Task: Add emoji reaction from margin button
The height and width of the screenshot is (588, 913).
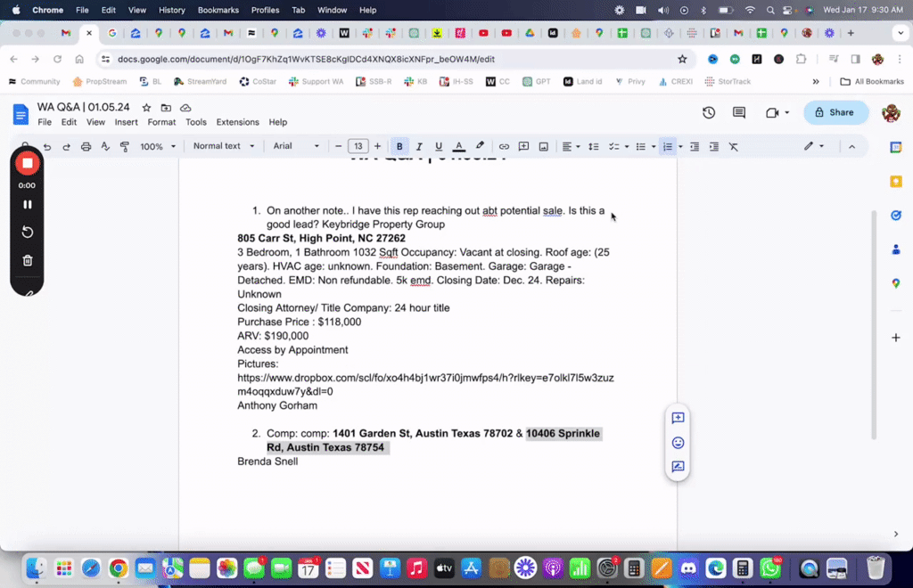Action: click(x=678, y=443)
